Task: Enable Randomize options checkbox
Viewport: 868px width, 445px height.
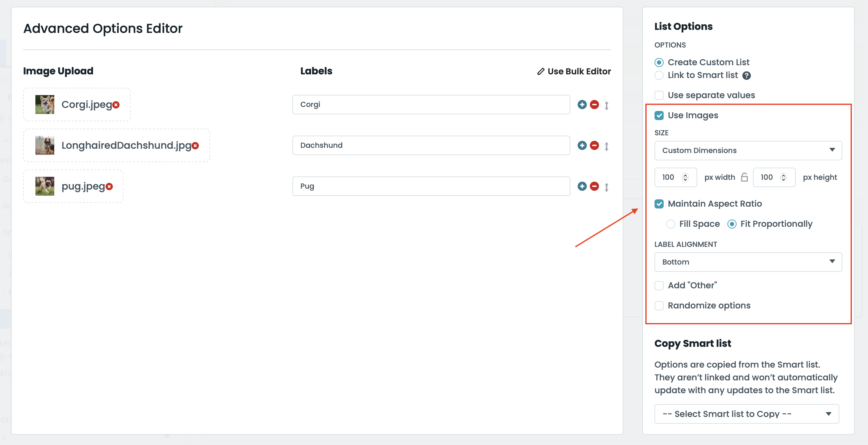Action: point(659,305)
